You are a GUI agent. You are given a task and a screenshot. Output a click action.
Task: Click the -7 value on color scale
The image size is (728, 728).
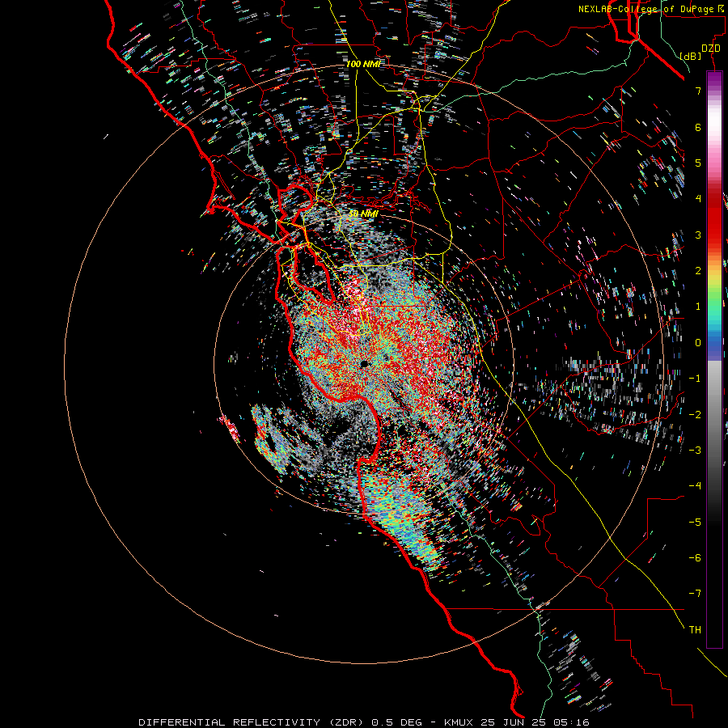click(x=695, y=594)
